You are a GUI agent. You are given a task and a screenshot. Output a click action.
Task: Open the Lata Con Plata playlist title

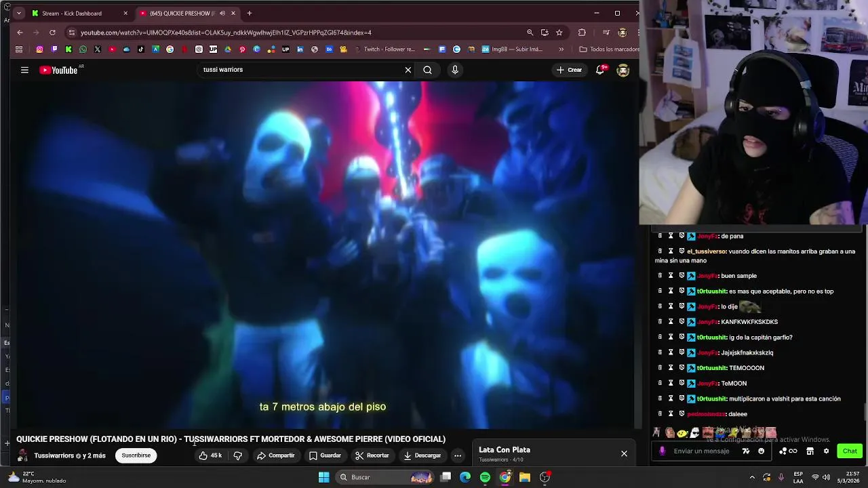(505, 450)
